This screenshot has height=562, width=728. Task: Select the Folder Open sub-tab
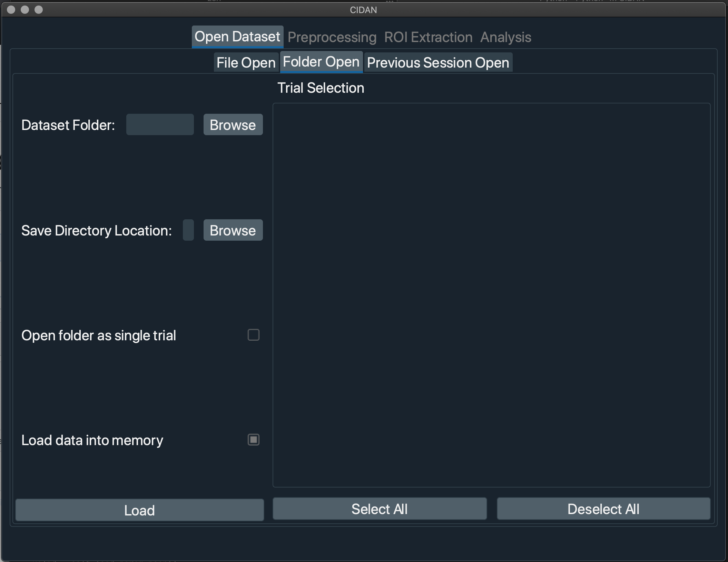321,62
